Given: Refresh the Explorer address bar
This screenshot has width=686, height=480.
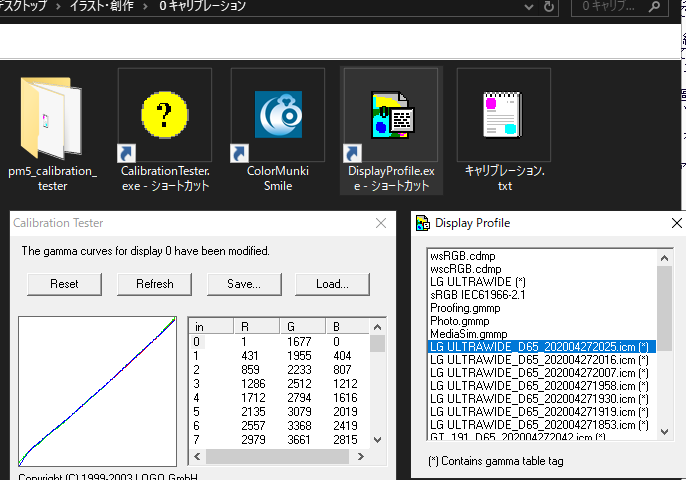Looking at the screenshot, I should coord(549,7).
